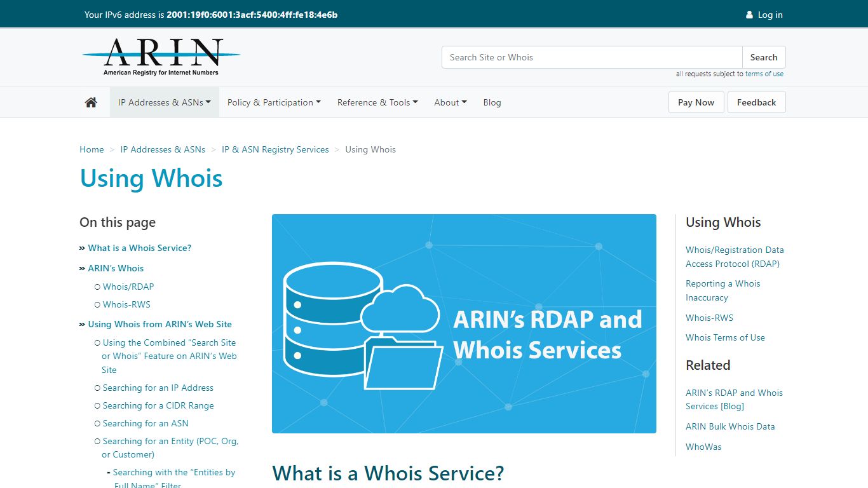Open Whois Terms of Use link

click(725, 337)
